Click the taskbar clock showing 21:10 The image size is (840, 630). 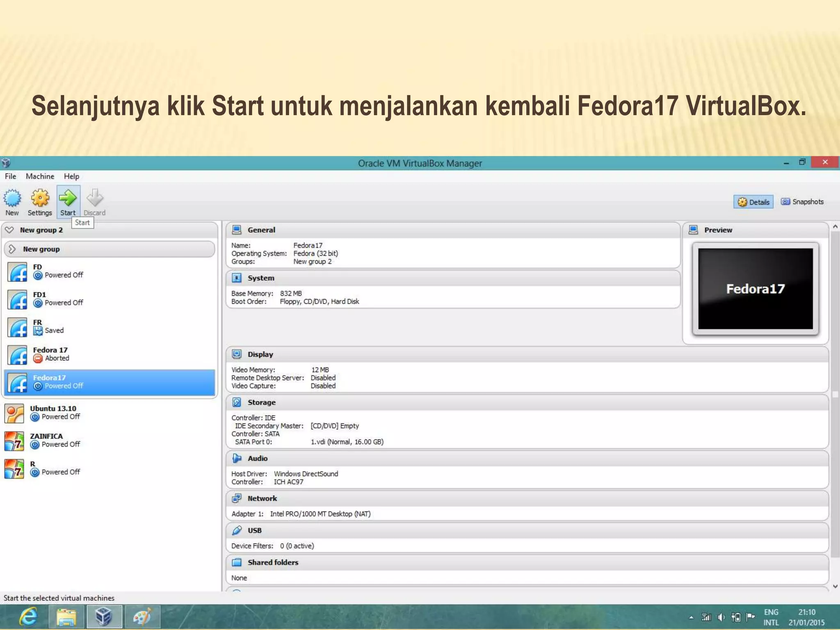pyautogui.click(x=806, y=617)
